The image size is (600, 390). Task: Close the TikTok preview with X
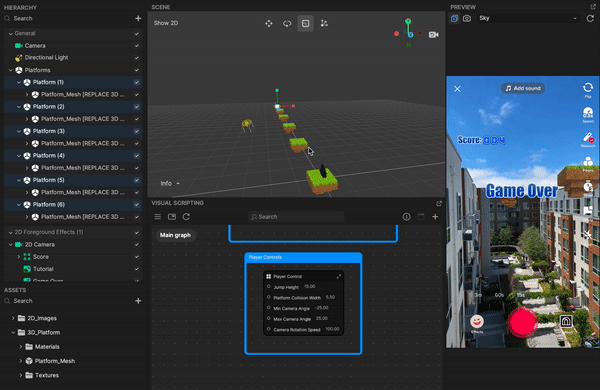[x=457, y=89]
